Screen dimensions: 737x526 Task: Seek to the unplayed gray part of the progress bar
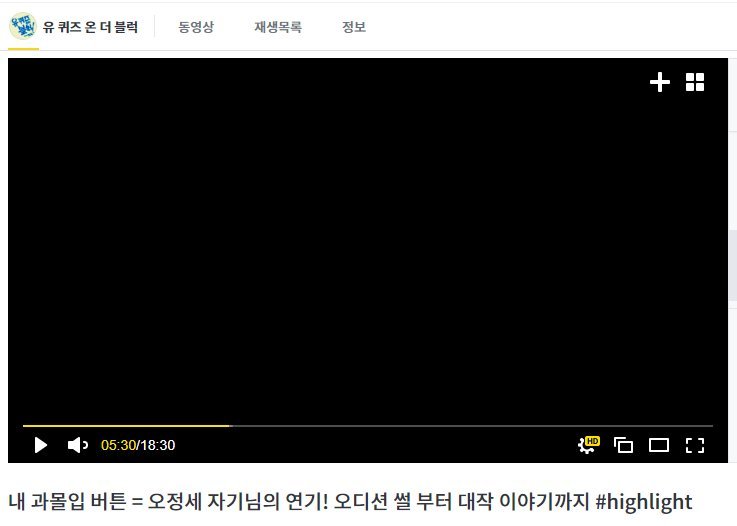click(470, 426)
